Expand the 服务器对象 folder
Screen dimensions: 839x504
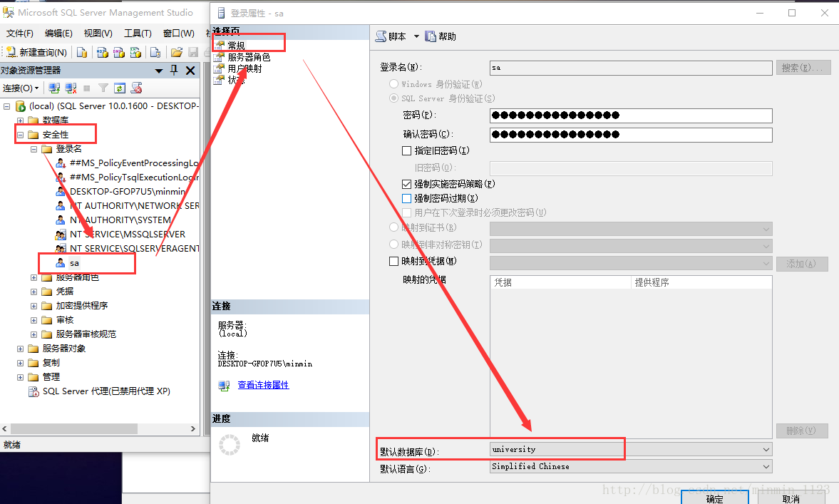point(21,349)
